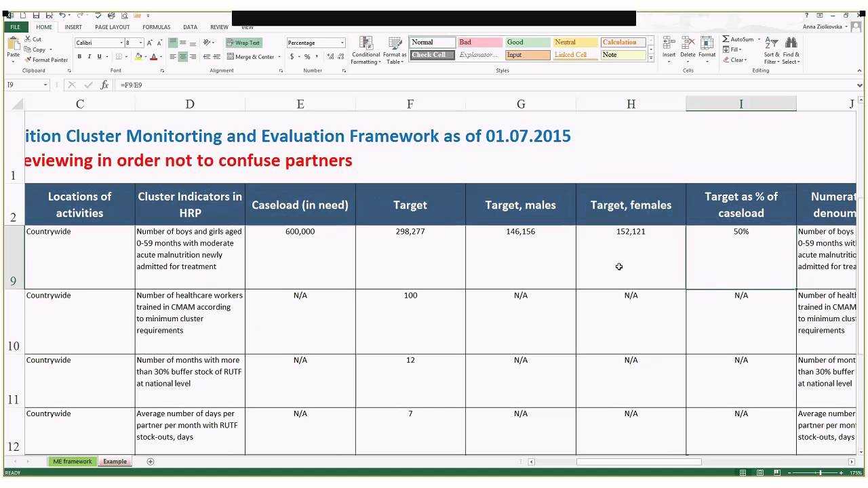Toggle italic formatting
Image resolution: width=868 pixels, height=488 pixels.
(x=90, y=57)
